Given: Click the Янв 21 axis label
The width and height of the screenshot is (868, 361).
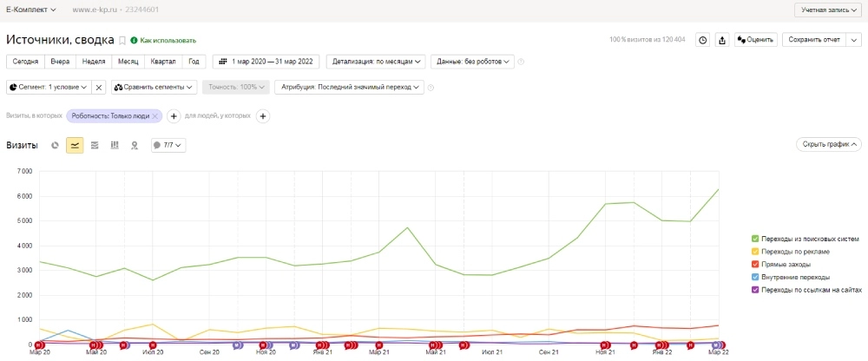Looking at the screenshot, I should click(322, 351).
